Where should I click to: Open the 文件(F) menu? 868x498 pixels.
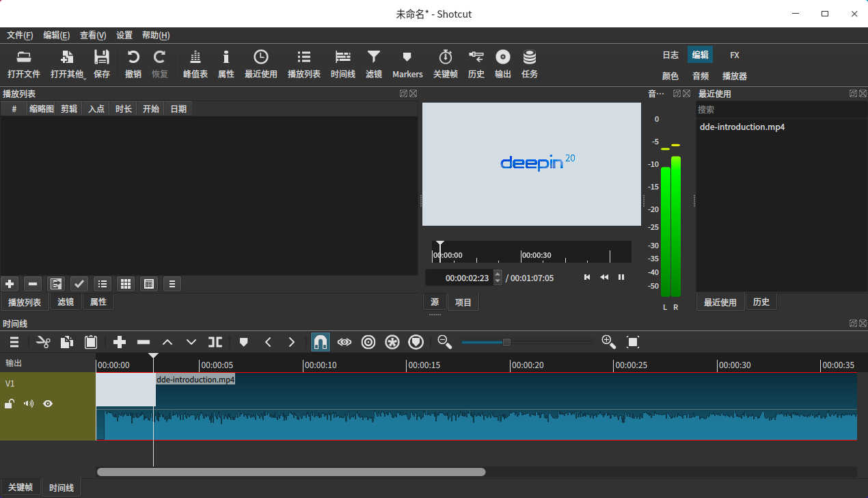pos(20,36)
